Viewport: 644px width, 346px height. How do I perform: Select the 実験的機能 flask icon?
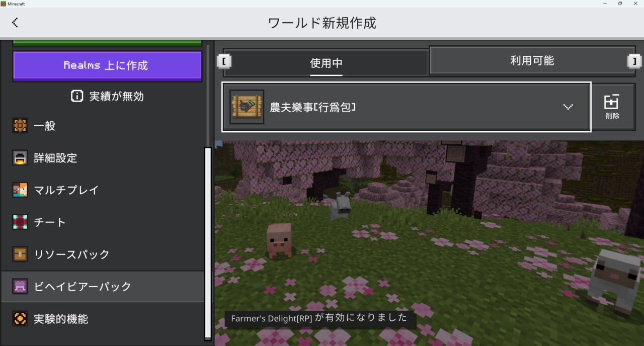click(19, 318)
